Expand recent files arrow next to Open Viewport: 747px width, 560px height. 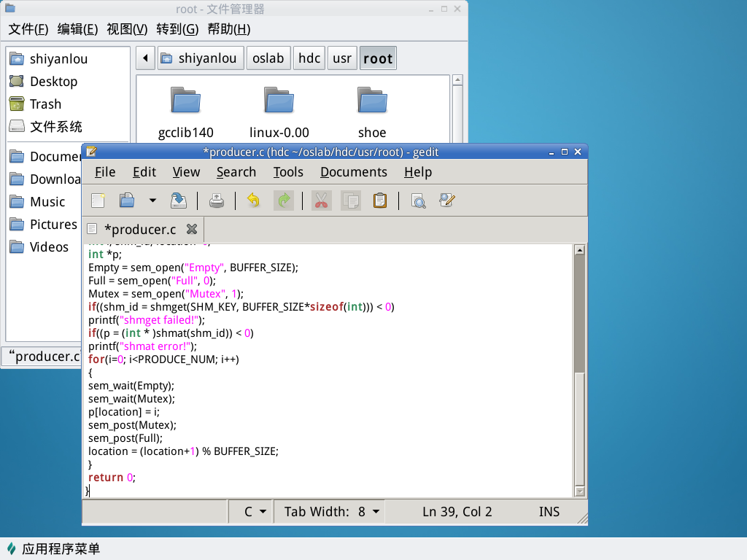[x=152, y=201]
